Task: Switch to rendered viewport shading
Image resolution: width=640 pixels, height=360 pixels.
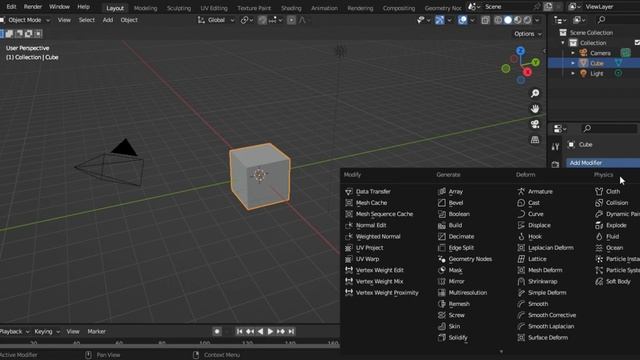Action: 527,20
